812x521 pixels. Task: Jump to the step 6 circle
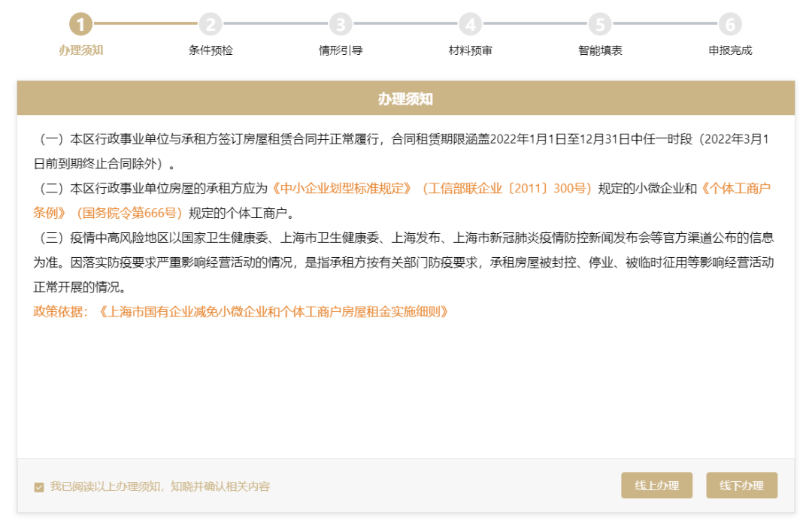(729, 24)
